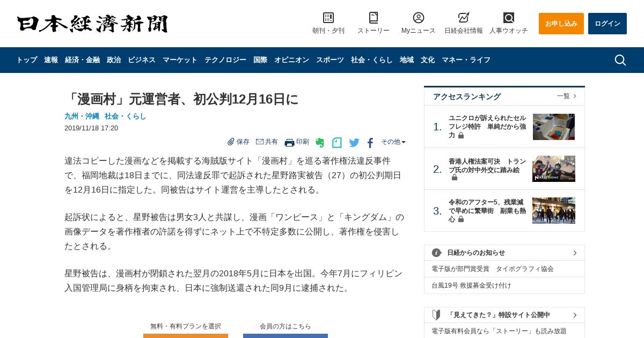Click the headline 「漫画村」元運営者 text
This screenshot has height=338, width=644.
point(181,99)
